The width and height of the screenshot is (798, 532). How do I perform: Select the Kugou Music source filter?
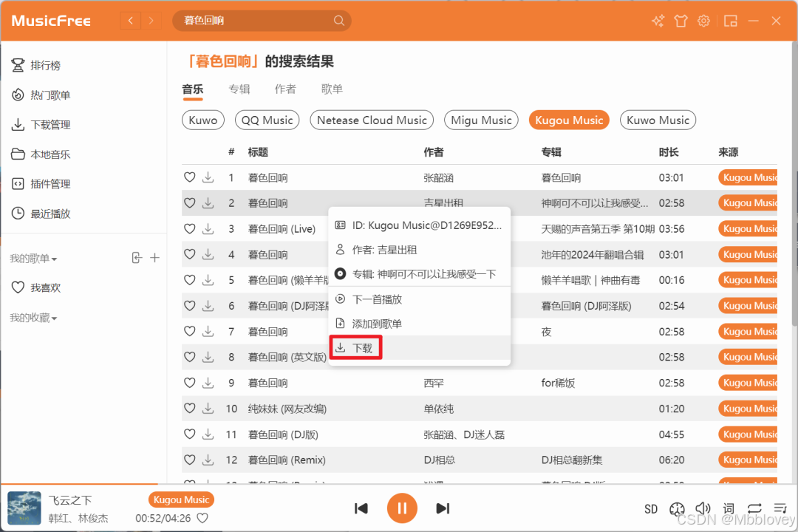(x=569, y=120)
